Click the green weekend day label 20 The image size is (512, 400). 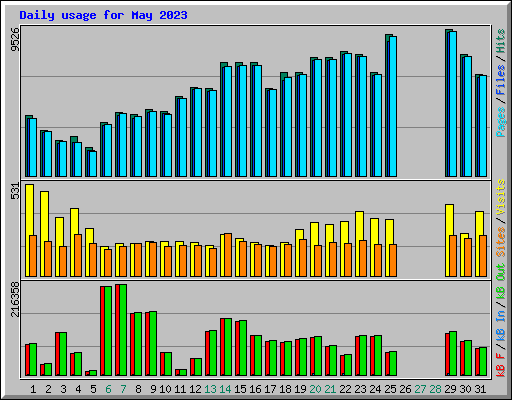(x=315, y=389)
